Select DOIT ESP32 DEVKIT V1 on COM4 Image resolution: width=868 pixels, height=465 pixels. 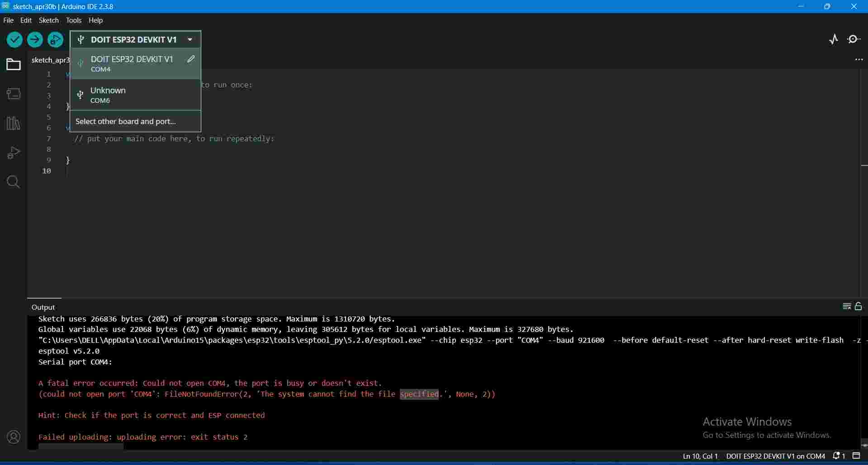pyautogui.click(x=135, y=64)
